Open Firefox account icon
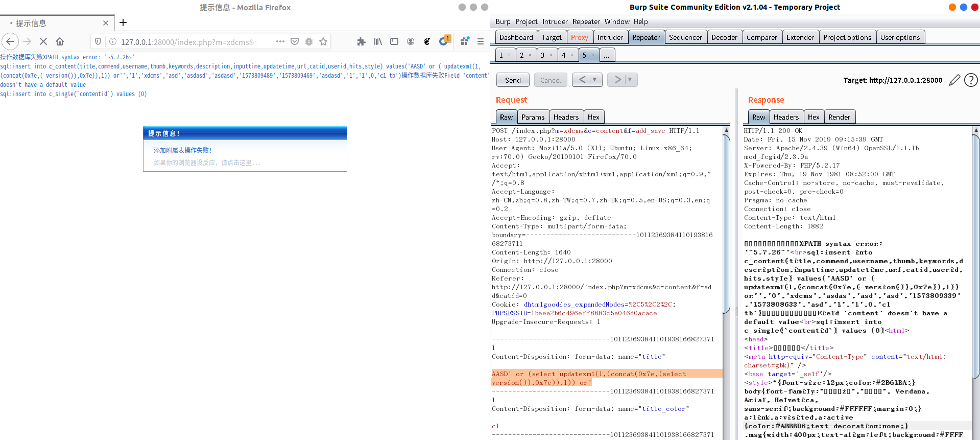Viewport: 980px width, 440px height. [411, 41]
